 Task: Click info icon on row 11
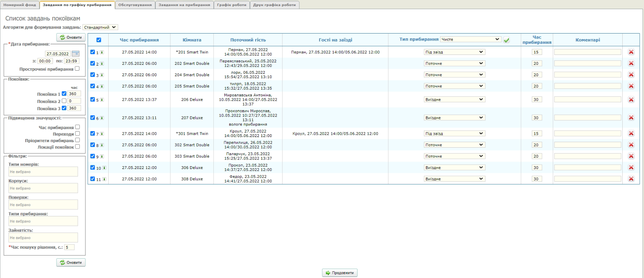click(x=104, y=179)
